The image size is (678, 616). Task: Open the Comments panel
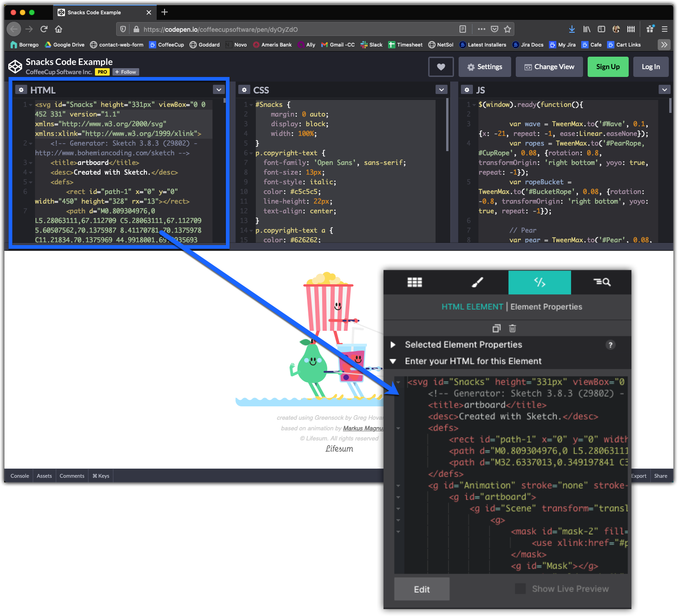click(72, 476)
